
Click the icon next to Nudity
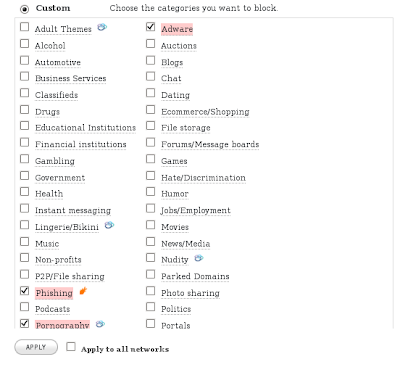tap(199, 258)
